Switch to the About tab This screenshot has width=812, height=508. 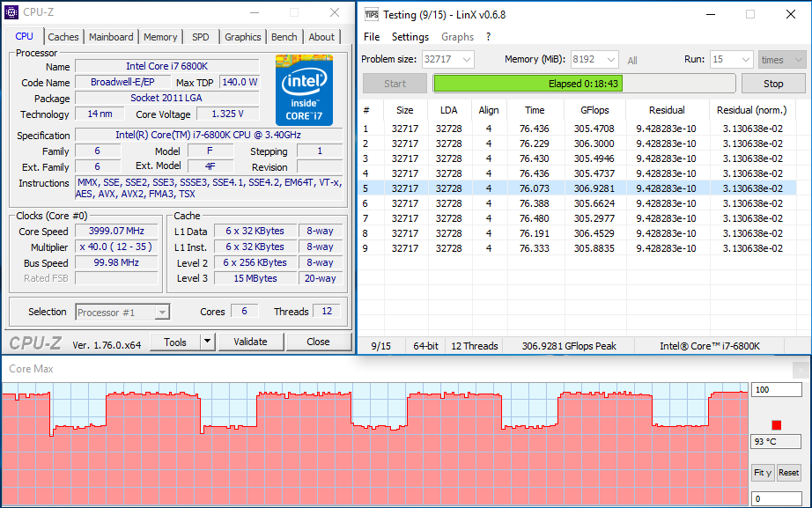321,37
